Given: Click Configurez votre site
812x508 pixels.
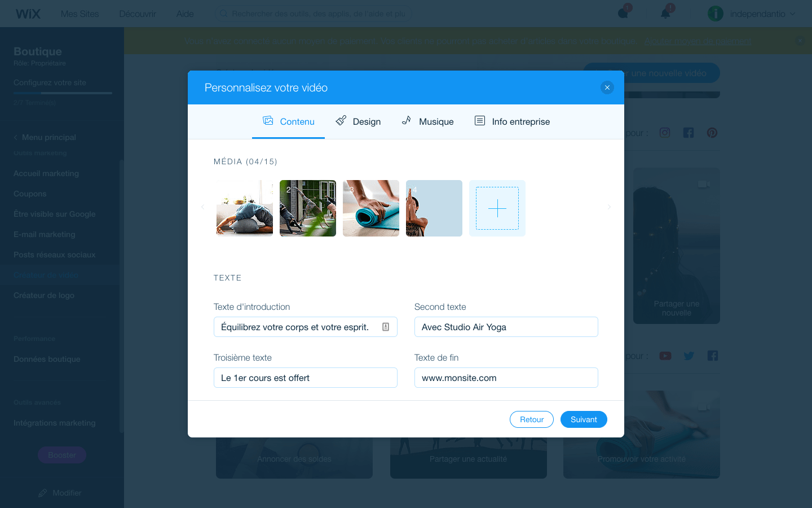Looking at the screenshot, I should (50, 82).
